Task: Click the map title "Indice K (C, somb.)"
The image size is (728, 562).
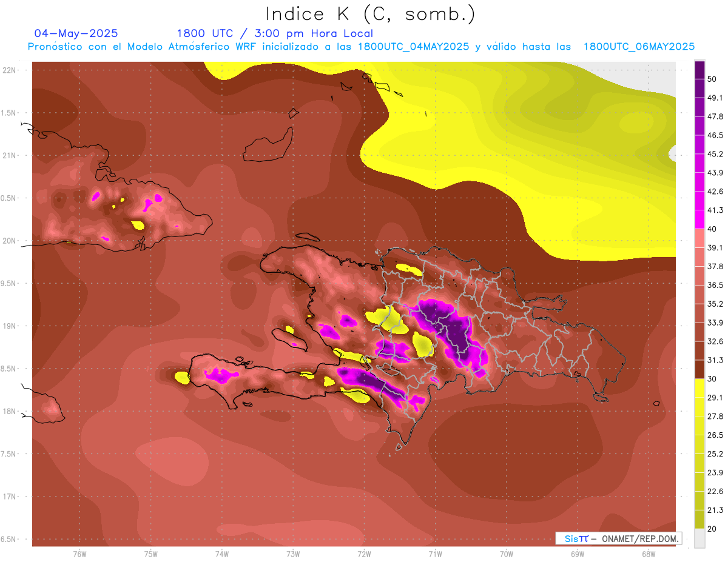Action: [370, 13]
